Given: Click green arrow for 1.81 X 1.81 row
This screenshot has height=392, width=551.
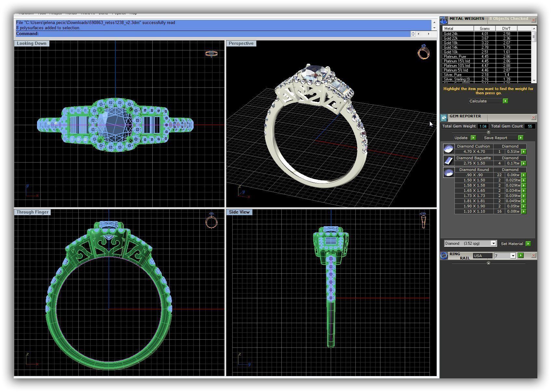Looking at the screenshot, I should pyautogui.click(x=524, y=201).
